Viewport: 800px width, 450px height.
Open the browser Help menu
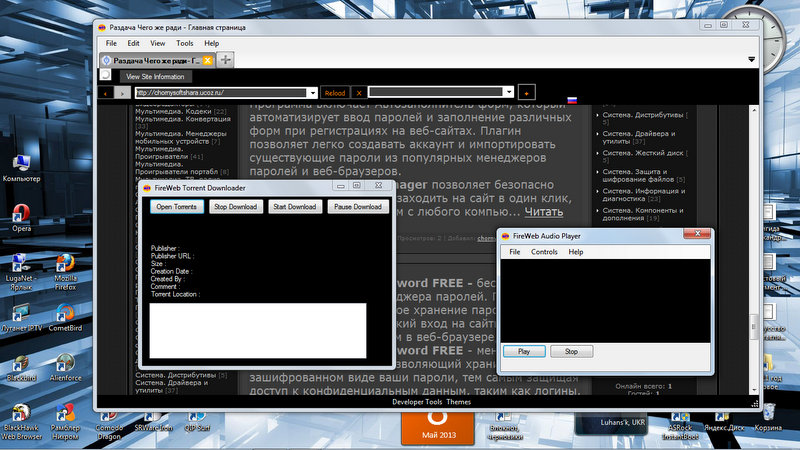point(212,43)
